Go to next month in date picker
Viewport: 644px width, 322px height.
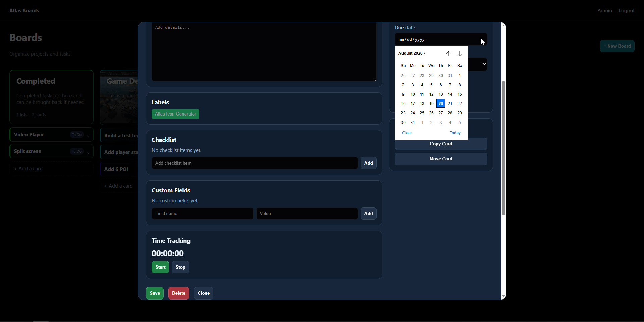[460, 54]
